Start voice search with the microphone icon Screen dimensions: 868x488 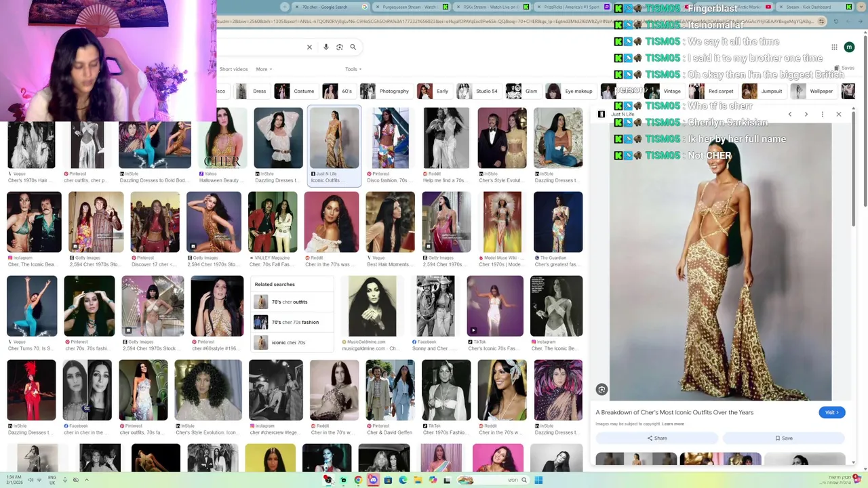click(x=326, y=47)
